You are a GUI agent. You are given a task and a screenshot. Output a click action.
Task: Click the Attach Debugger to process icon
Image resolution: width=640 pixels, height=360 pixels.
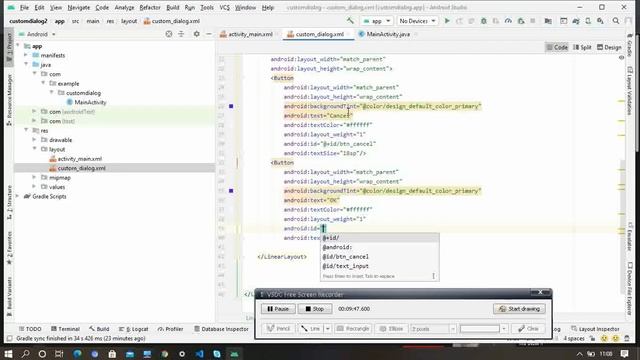click(521, 21)
